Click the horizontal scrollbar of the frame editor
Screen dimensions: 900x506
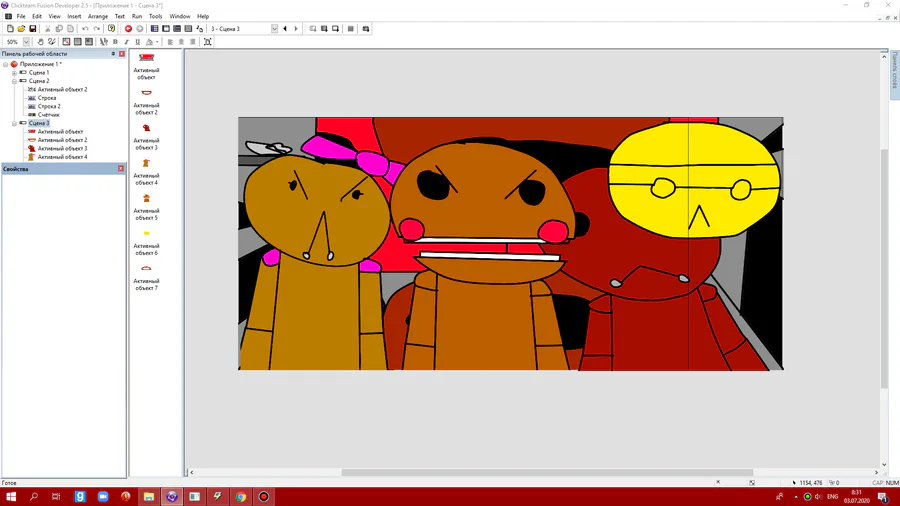point(547,473)
